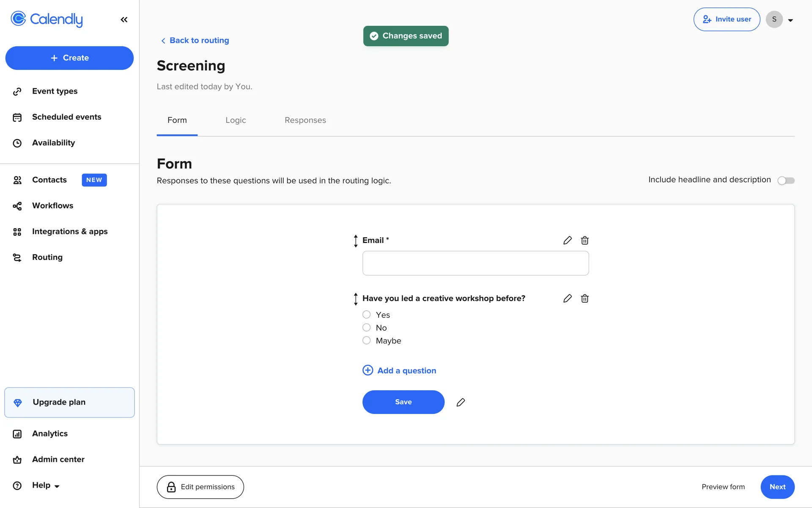812x508 pixels.
Task: Click the pencil icon next to Email
Action: (568, 240)
